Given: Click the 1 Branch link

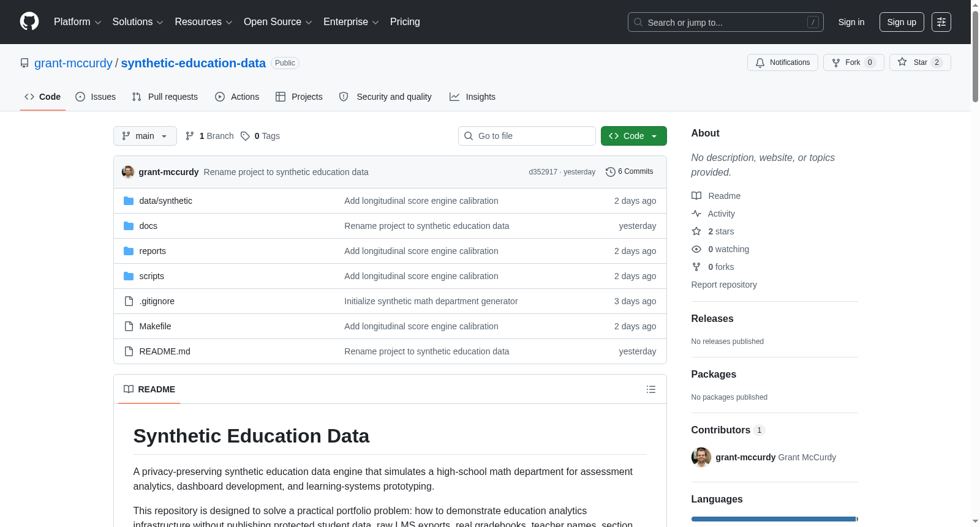Looking at the screenshot, I should pyautogui.click(x=209, y=136).
